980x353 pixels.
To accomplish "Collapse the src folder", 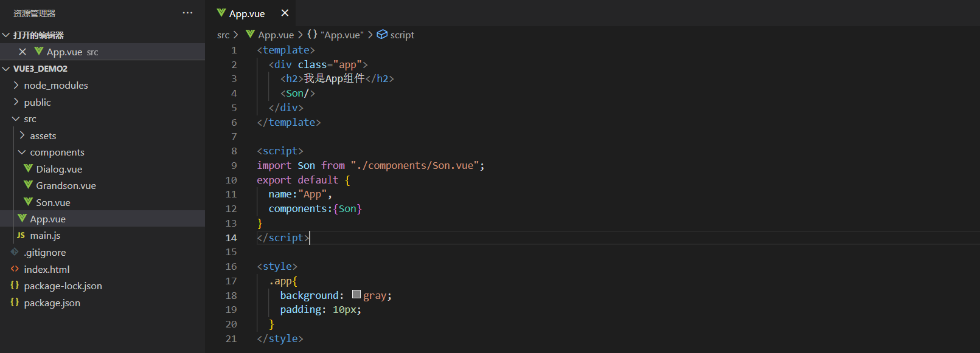I will [x=16, y=118].
